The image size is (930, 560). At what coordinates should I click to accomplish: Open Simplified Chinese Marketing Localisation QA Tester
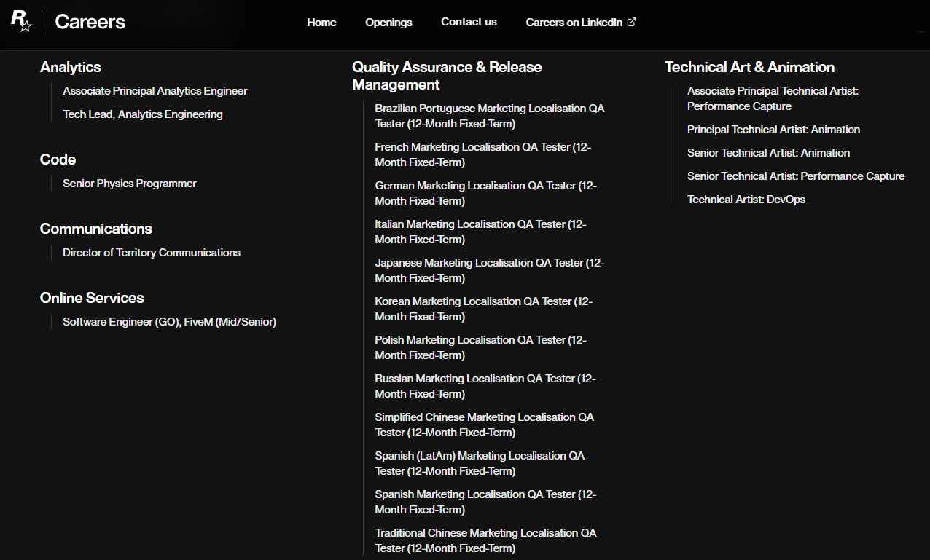(x=485, y=425)
